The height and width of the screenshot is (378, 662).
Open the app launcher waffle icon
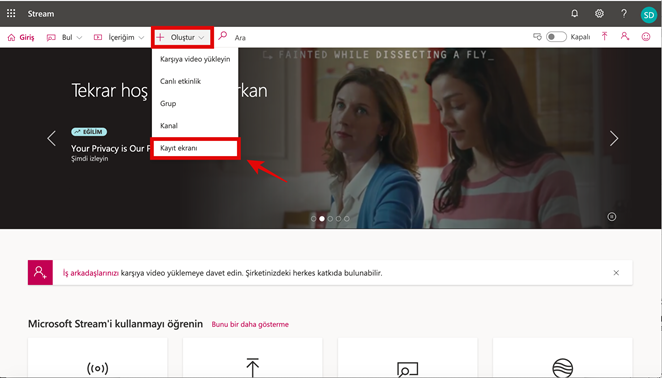(x=11, y=14)
